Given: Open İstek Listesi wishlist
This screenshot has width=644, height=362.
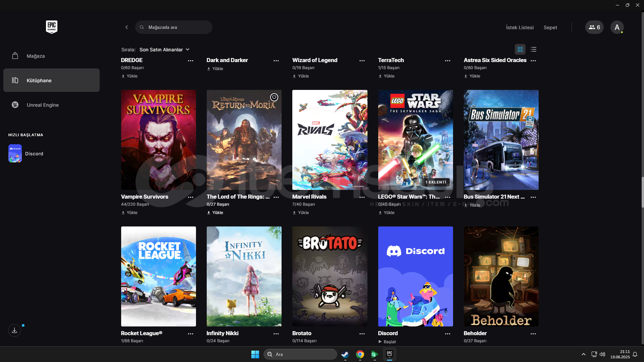Looking at the screenshot, I should (520, 28).
